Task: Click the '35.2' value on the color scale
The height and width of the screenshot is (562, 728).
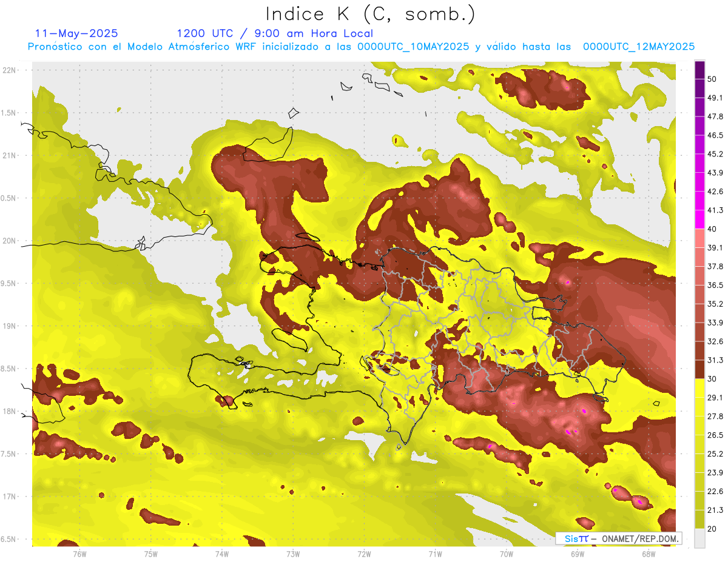Action: [715, 304]
